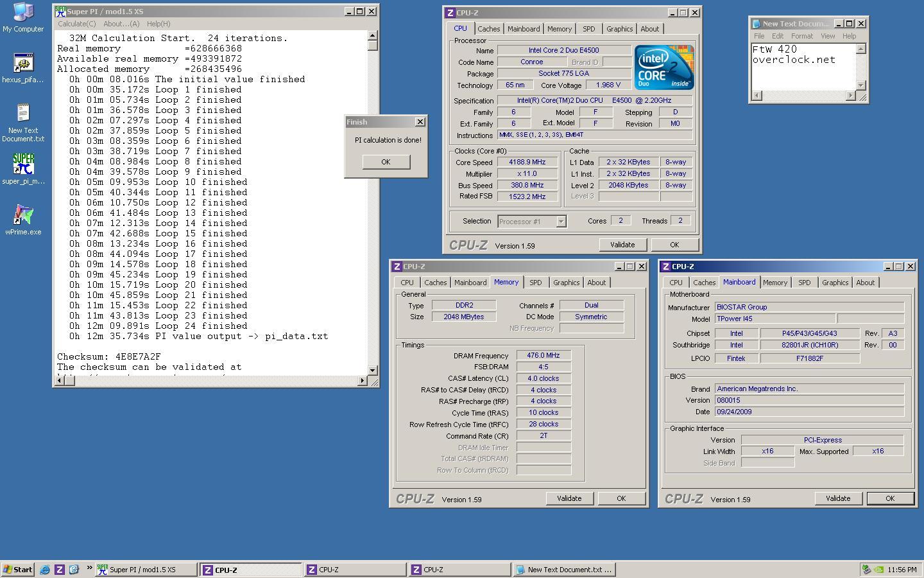Image resolution: width=924 pixels, height=578 pixels.
Task: Expand quick launch overflow chevron
Action: point(89,568)
